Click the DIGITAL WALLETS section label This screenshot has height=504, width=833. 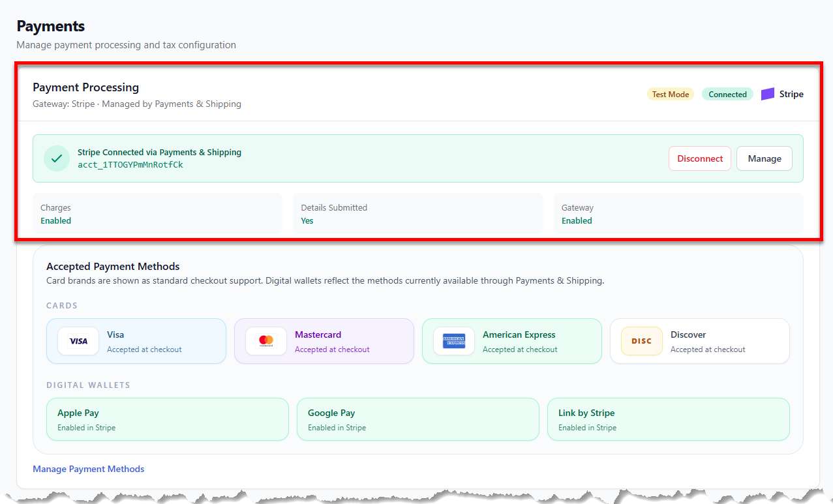[x=88, y=385]
